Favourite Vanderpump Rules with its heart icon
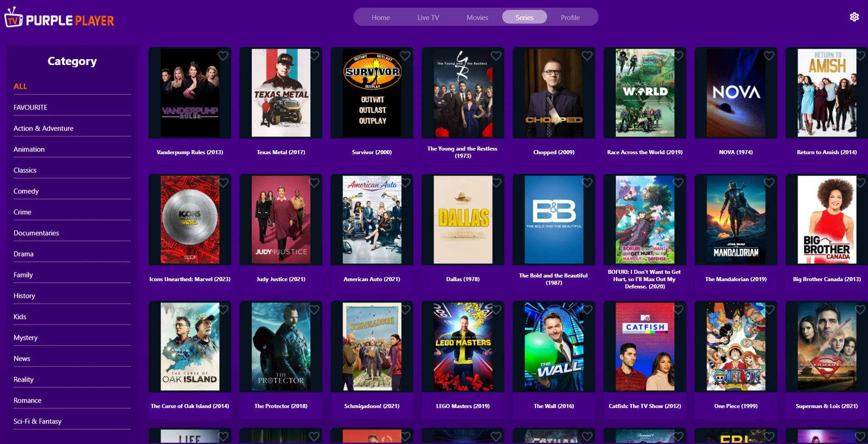The image size is (868, 444). coord(223,55)
